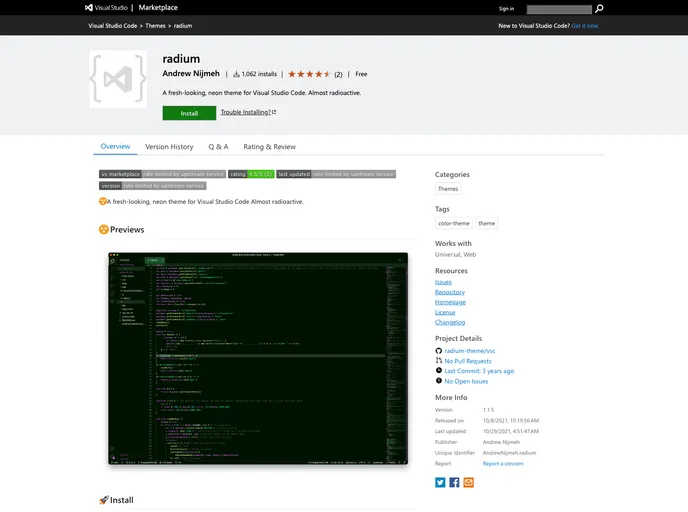The image size is (688, 512).
Task: Open 'Last Commit: 3 years ago' link
Action: pyautogui.click(x=479, y=371)
